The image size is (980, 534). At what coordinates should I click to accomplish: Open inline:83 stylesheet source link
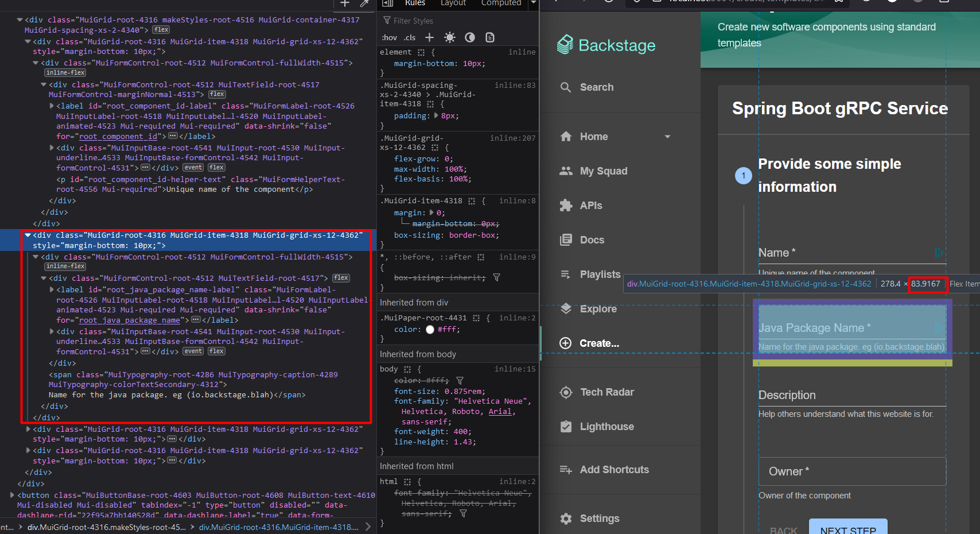[x=515, y=85]
